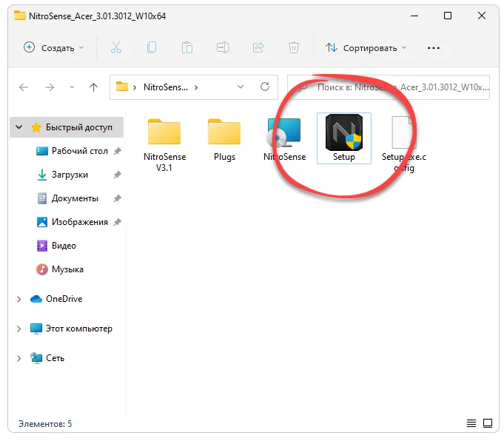Click the Delete trash bin icon

click(x=294, y=47)
